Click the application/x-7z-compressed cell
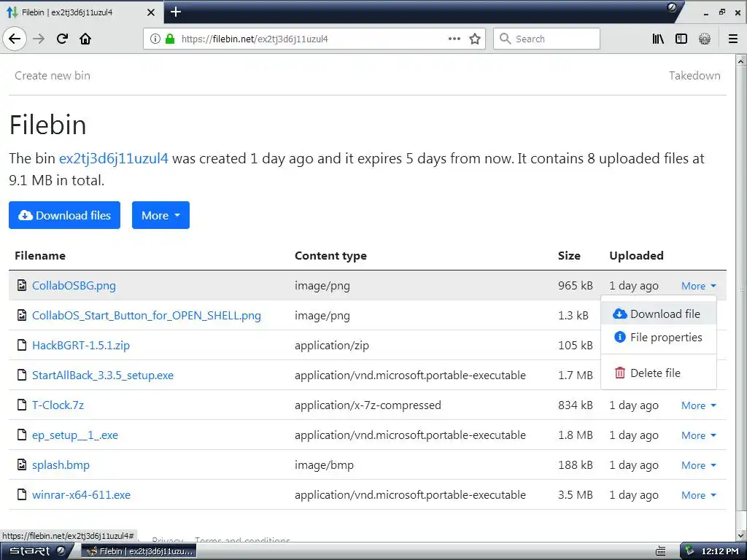 point(368,405)
